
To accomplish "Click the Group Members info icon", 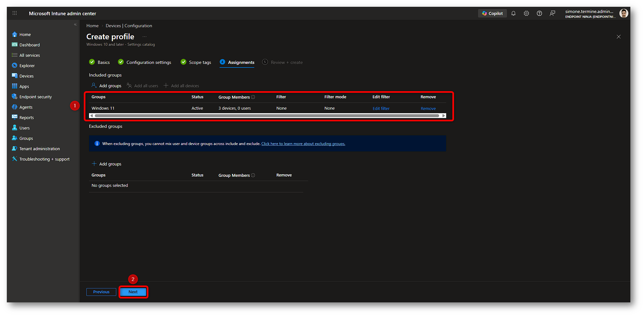I will coord(253,97).
